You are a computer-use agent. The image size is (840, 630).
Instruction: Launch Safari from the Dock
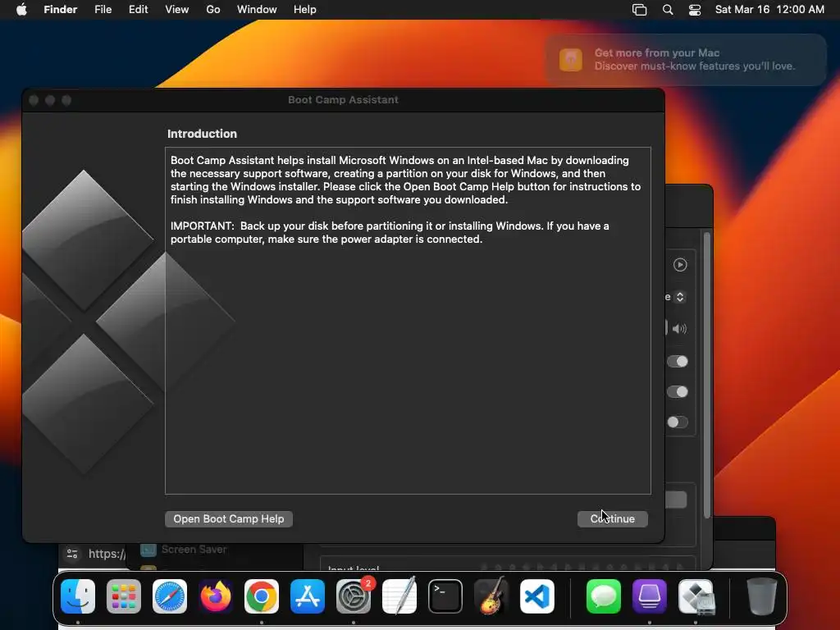[x=170, y=596]
